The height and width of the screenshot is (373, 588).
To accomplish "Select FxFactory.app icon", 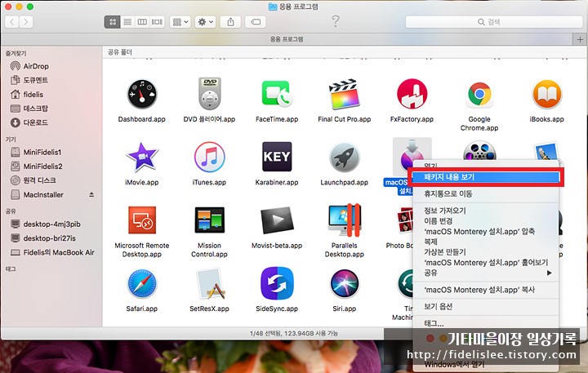I will click(x=412, y=94).
